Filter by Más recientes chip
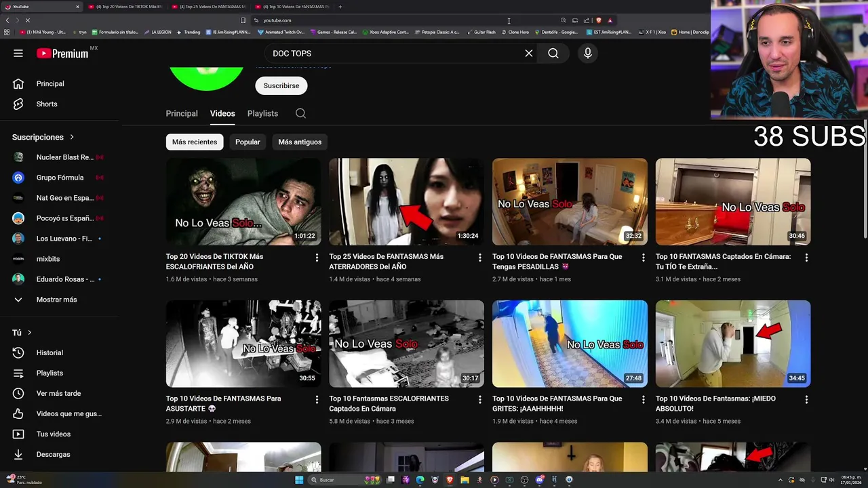Image resolution: width=868 pixels, height=488 pixels. pos(195,142)
